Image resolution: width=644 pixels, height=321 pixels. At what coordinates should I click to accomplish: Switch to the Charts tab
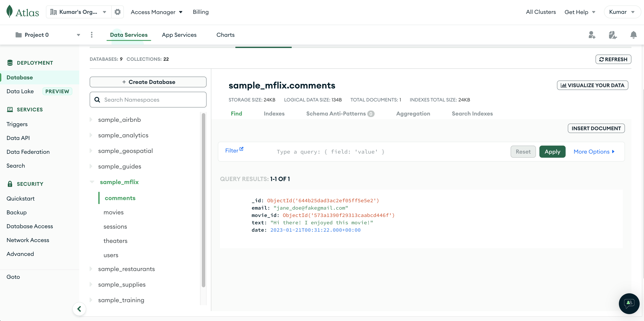point(225,35)
